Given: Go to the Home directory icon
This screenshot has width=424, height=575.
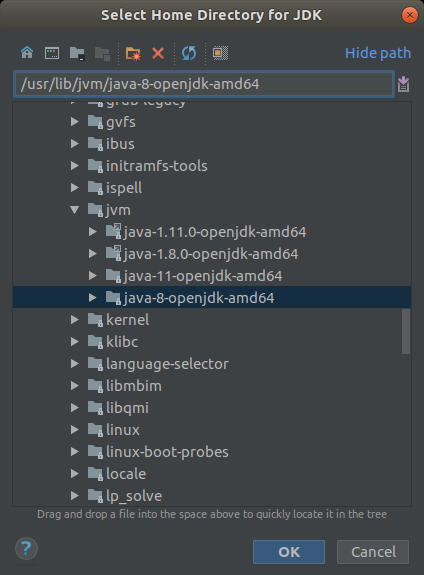Looking at the screenshot, I should point(27,53).
